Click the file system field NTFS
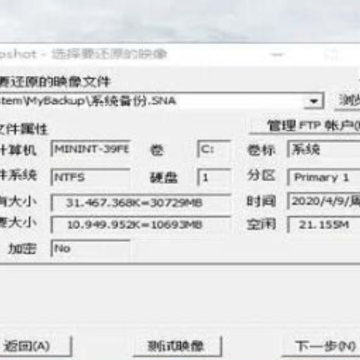Screen dimensions: 360x360 [x=90, y=177]
